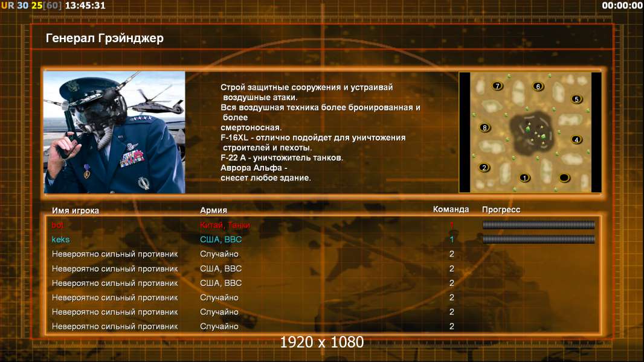Click the text 'Аврора Альфа -'
The image size is (644, 362).
click(x=254, y=168)
